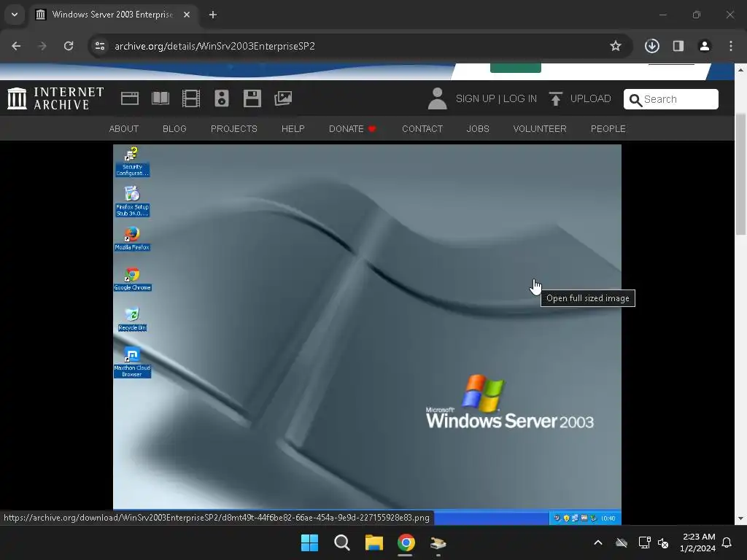
Task: Click the UPLOAD link
Action: pos(590,98)
